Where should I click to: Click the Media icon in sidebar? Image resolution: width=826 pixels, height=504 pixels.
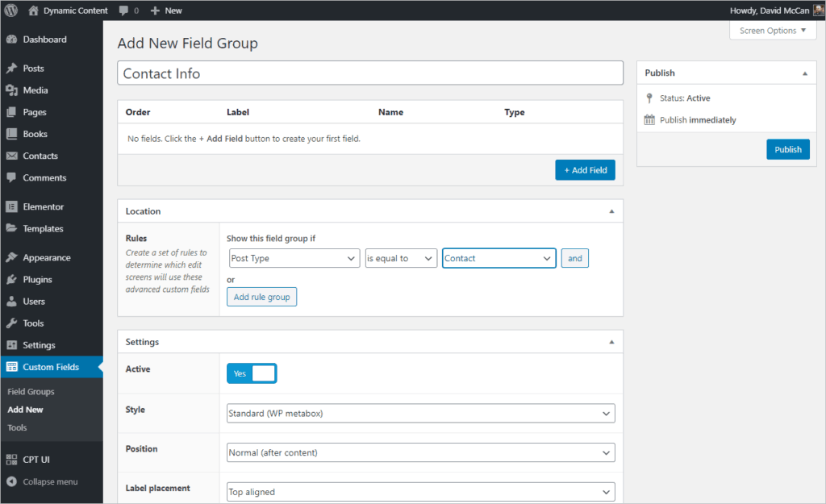pyautogui.click(x=11, y=90)
